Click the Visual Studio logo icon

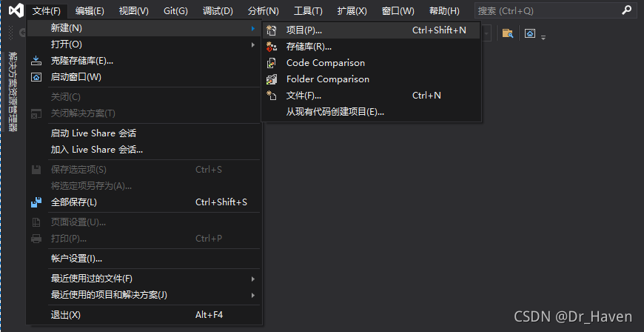pyautogui.click(x=16, y=10)
